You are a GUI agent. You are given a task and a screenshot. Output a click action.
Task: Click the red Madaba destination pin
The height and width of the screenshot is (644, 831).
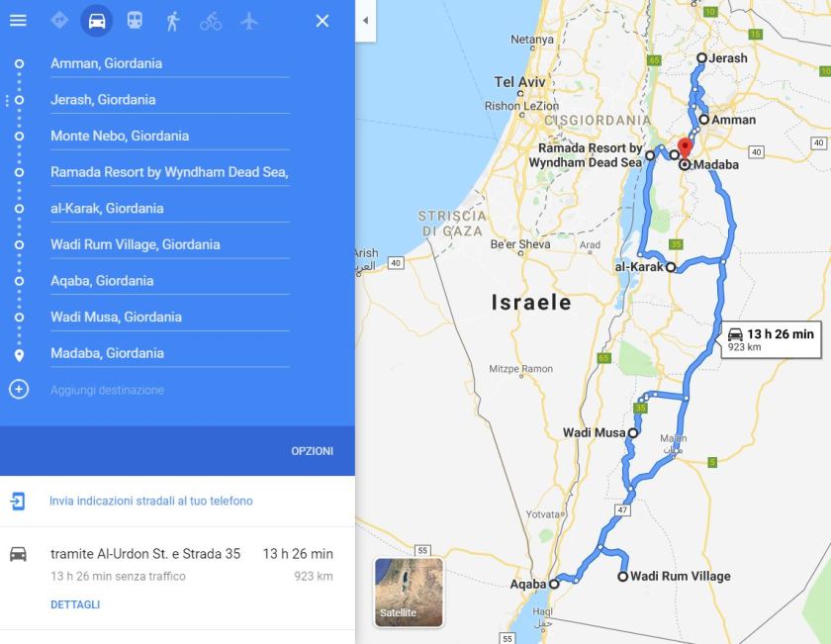tap(686, 147)
